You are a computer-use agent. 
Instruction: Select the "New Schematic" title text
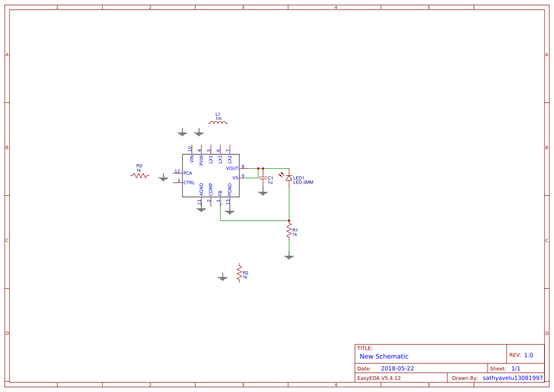384,356
